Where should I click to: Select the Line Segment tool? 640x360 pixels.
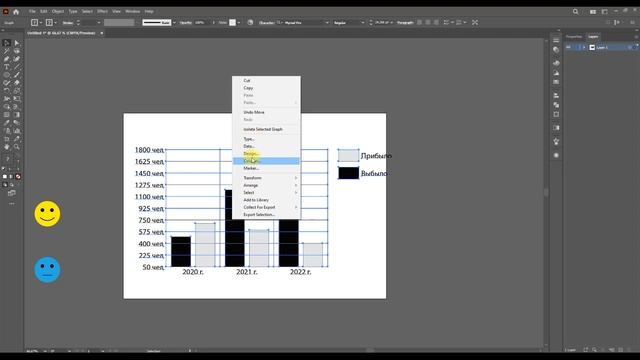point(17,67)
